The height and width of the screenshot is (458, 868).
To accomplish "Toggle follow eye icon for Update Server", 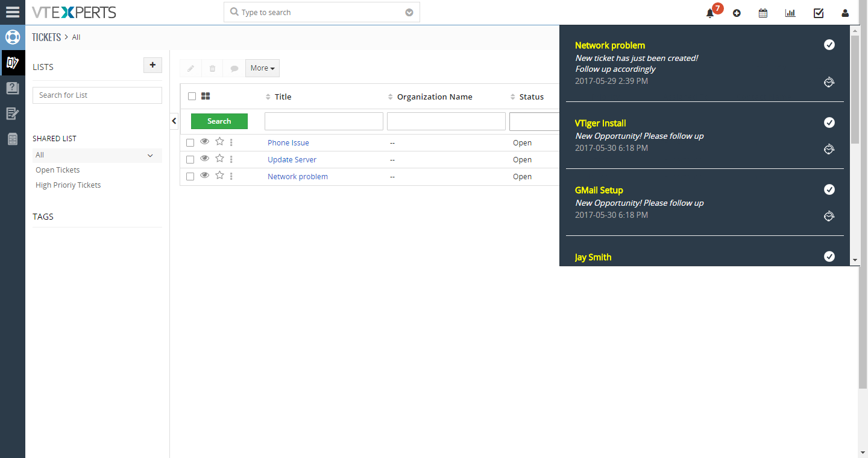I will coord(204,159).
